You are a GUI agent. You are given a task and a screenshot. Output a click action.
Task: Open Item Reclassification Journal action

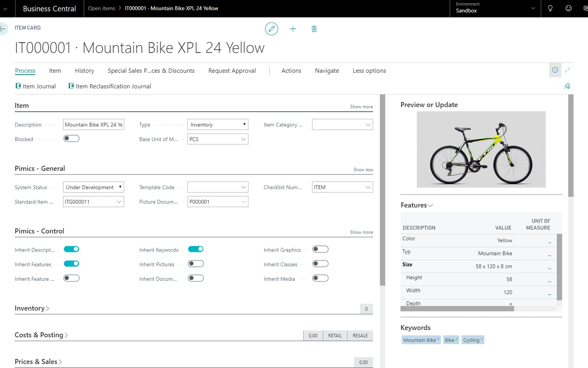tap(110, 86)
